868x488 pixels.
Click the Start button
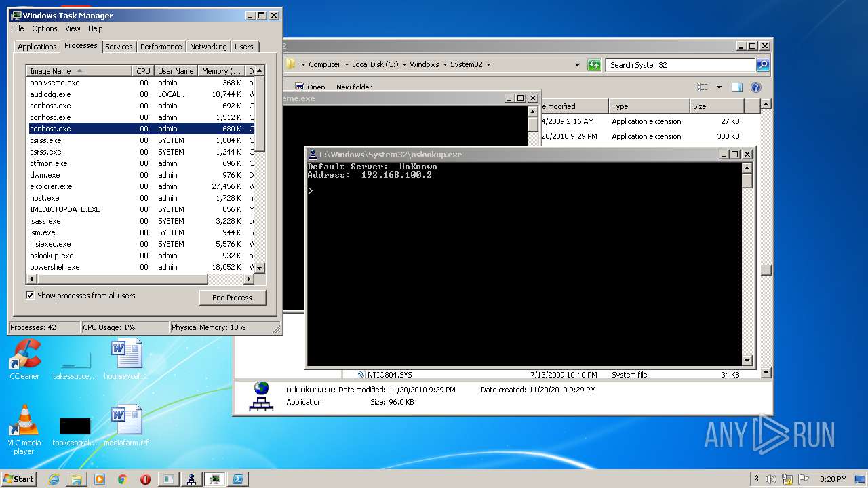tap(19, 479)
